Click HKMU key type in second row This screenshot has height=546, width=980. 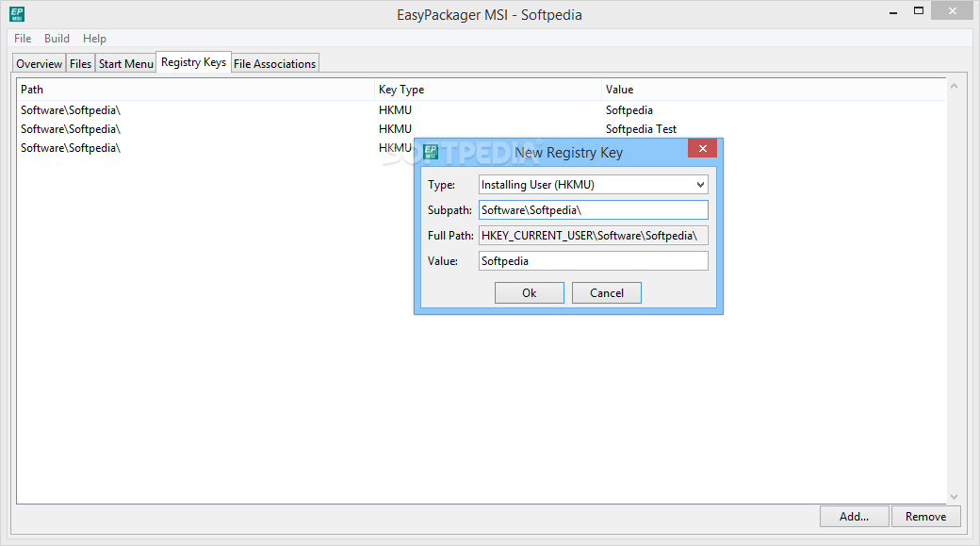[395, 129]
